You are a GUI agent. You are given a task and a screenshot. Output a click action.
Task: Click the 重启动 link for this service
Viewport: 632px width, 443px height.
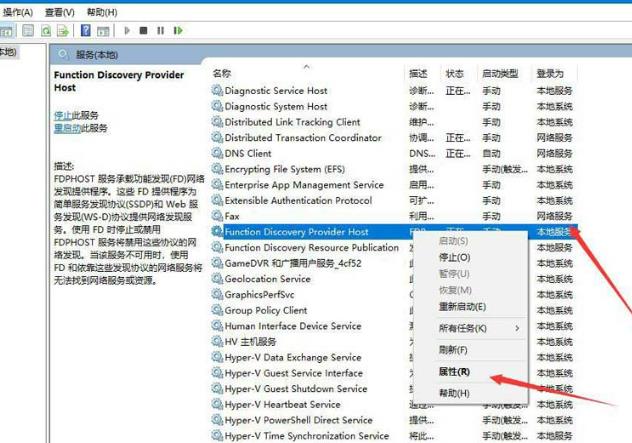(67, 128)
